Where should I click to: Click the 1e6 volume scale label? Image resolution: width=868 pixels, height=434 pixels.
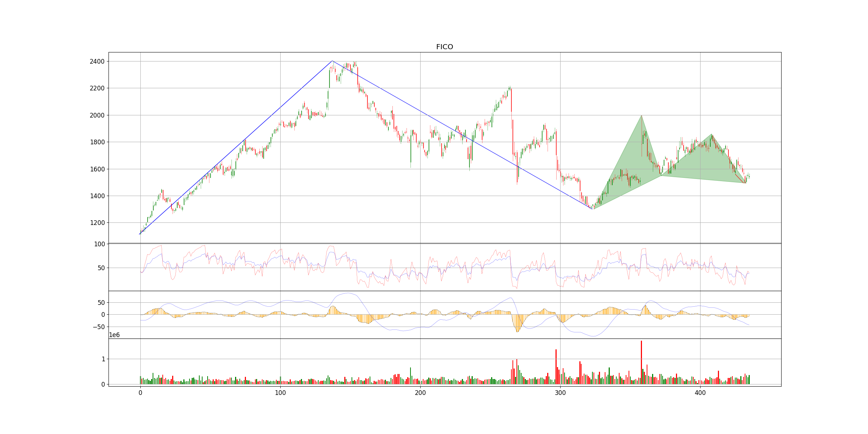pos(114,335)
